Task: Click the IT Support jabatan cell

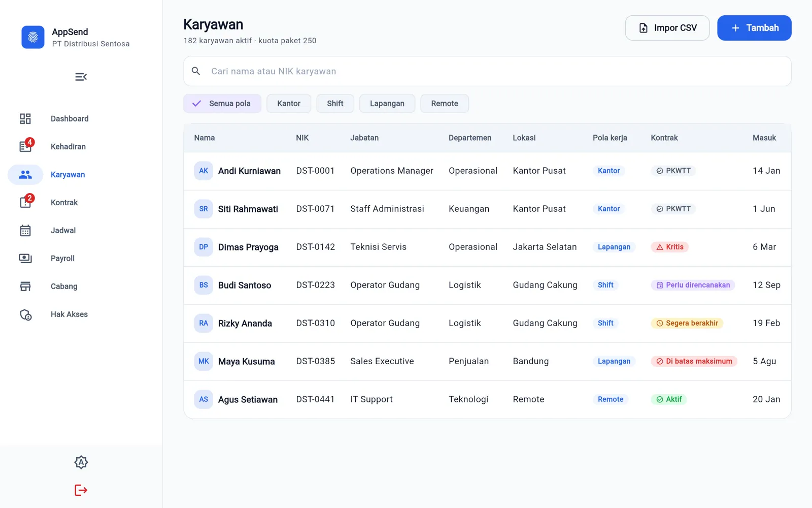Action: pyautogui.click(x=371, y=399)
